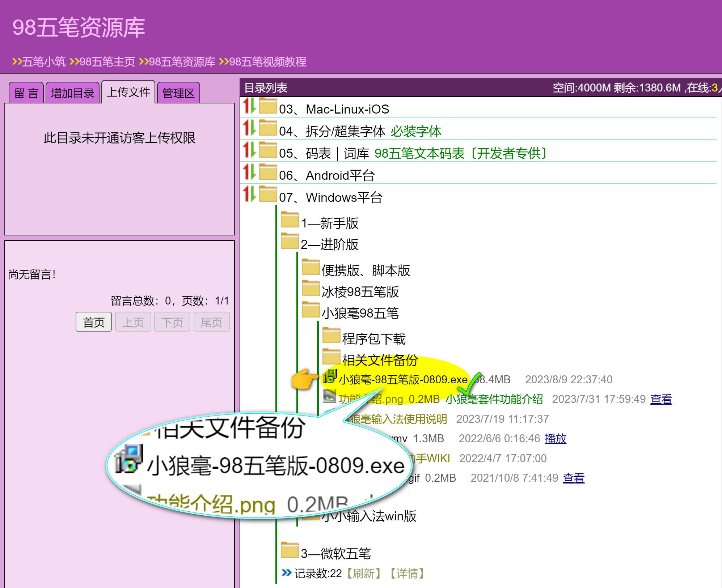Click the folder icon of 3—微软五笔
This screenshot has width=722, height=588.
click(x=290, y=550)
